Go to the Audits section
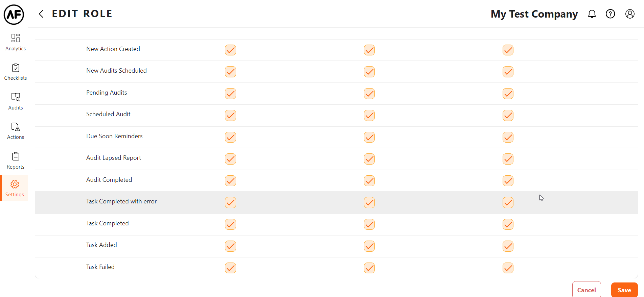644x297 pixels. tap(16, 101)
